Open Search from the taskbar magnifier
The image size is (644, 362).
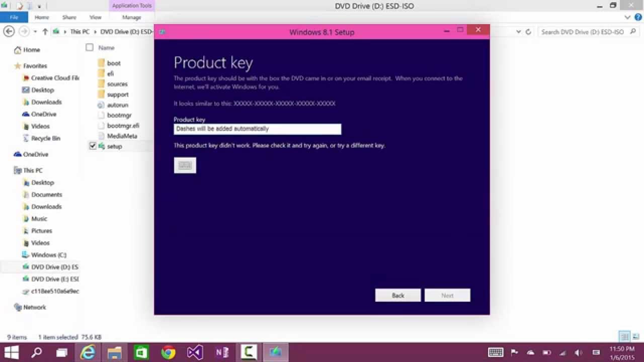click(37, 352)
